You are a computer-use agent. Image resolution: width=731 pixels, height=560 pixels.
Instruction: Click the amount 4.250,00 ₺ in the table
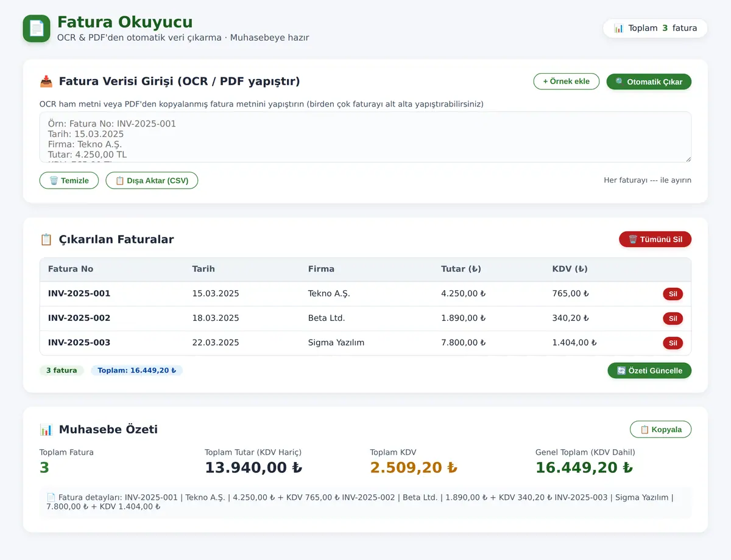pos(464,293)
